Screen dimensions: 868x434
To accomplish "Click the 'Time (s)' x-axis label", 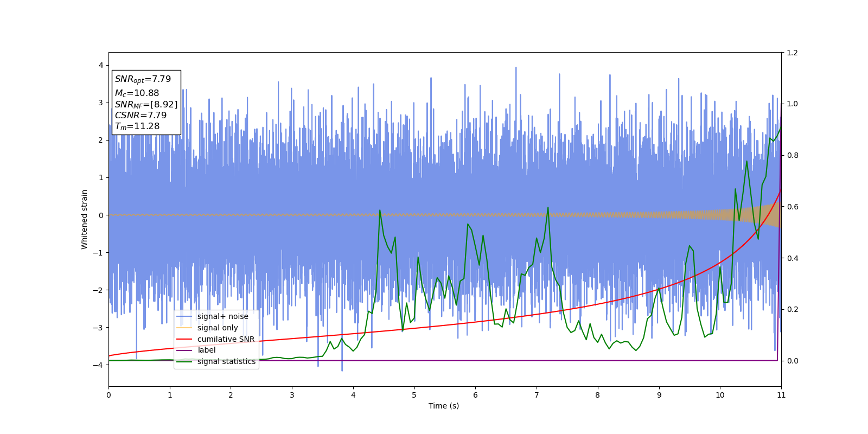I will click(x=444, y=406).
